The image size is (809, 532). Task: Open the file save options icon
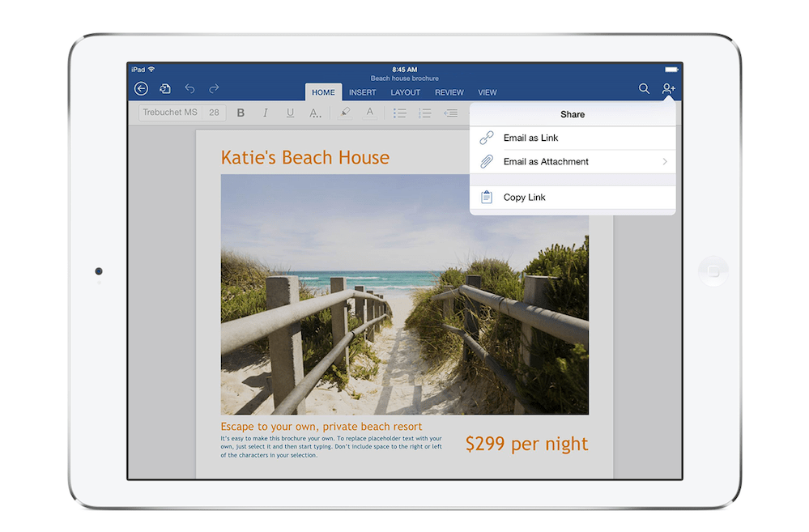(165, 89)
